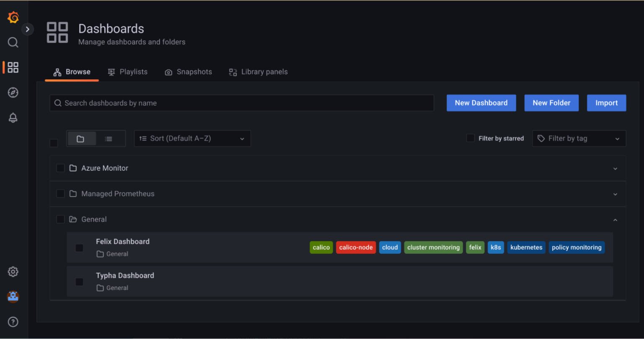Click the Import button

pyautogui.click(x=606, y=103)
